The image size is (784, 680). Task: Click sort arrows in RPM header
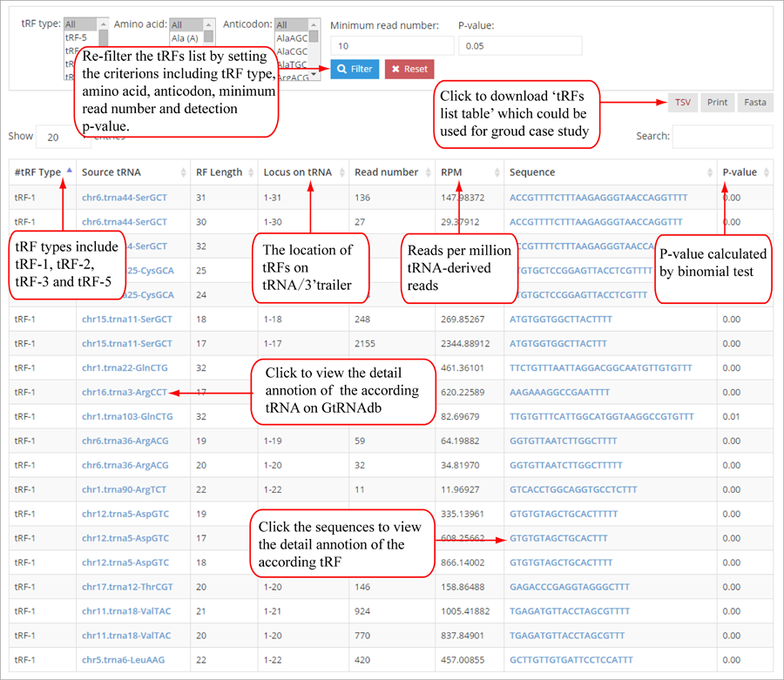[x=497, y=172]
